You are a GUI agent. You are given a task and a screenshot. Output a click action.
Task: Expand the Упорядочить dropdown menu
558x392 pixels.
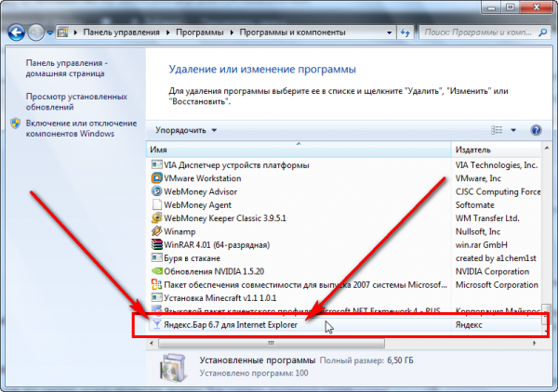coord(186,130)
